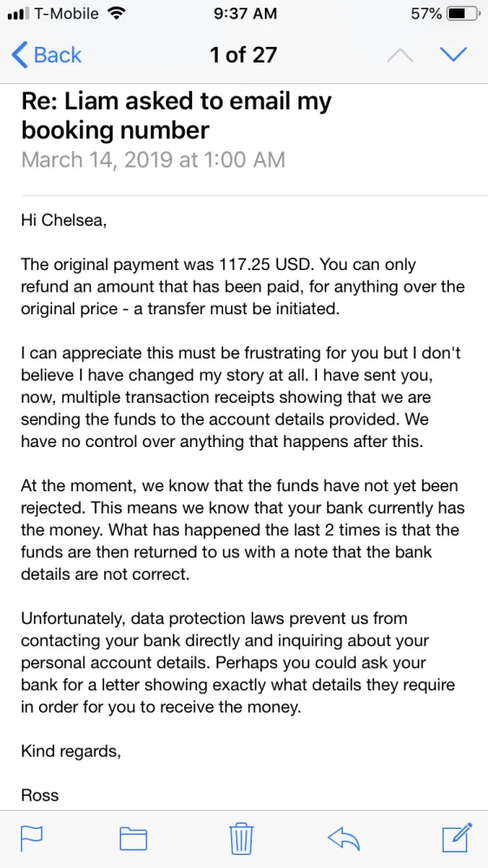Viewport: 488px width, 868px height.
Task: Go to next message with down chevron
Action: tap(453, 54)
